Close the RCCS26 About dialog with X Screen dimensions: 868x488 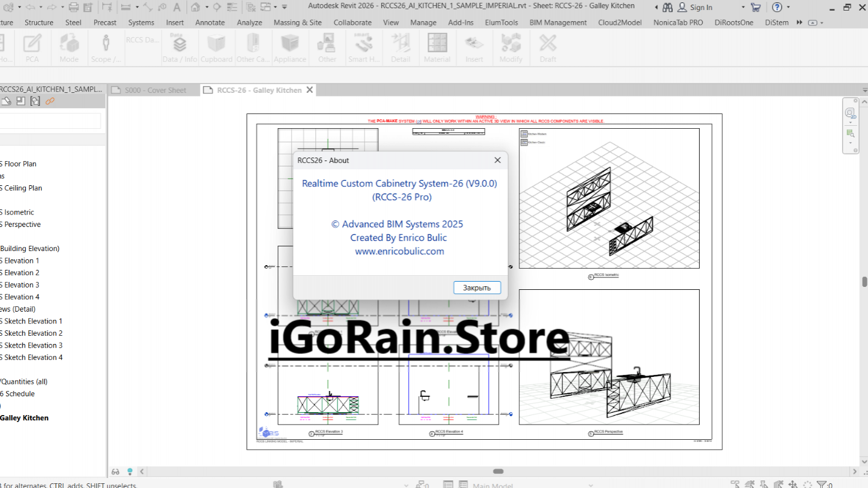click(498, 160)
